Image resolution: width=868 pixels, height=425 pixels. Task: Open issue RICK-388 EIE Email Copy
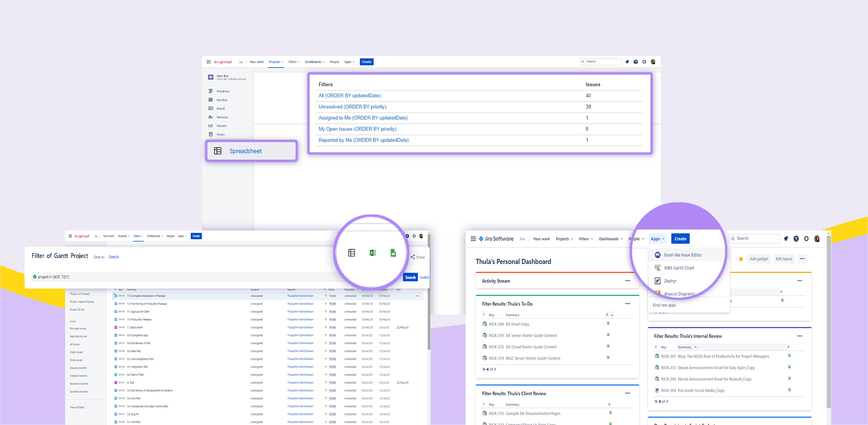(509, 324)
